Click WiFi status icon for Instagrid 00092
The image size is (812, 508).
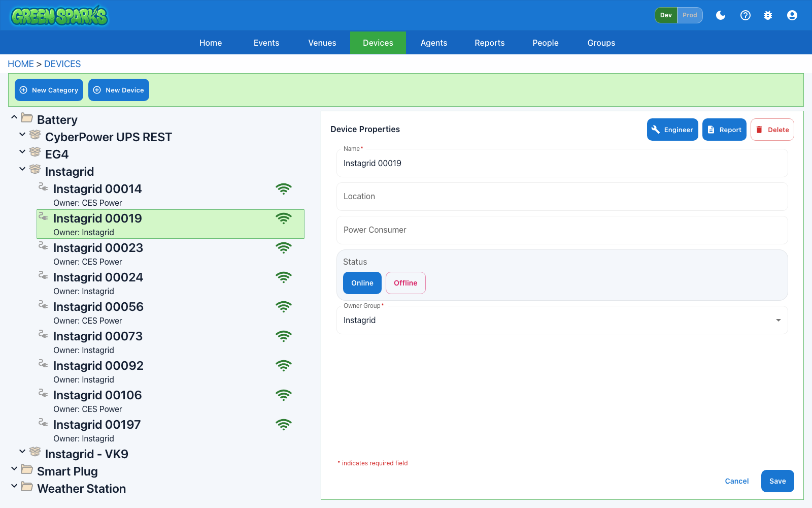click(x=284, y=366)
